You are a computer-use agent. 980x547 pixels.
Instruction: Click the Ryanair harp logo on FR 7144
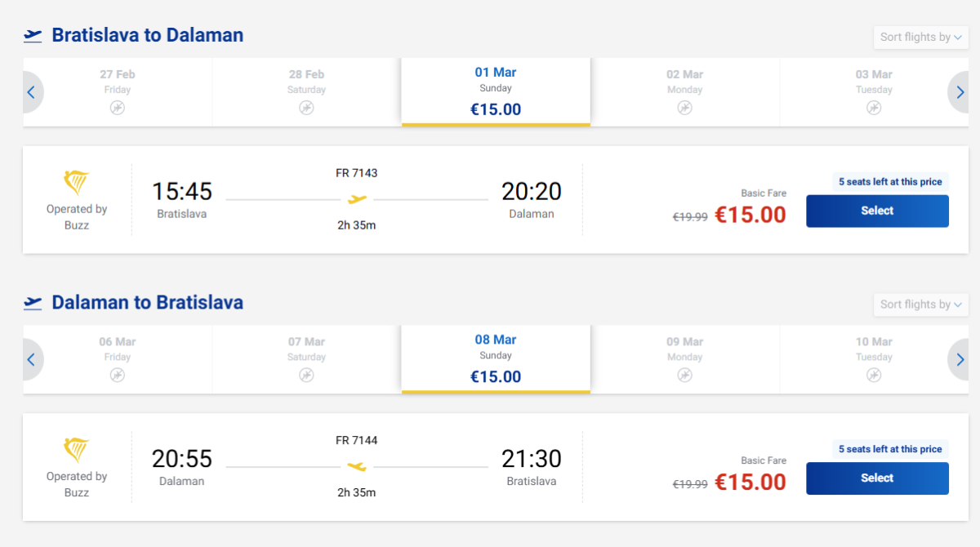pyautogui.click(x=76, y=451)
